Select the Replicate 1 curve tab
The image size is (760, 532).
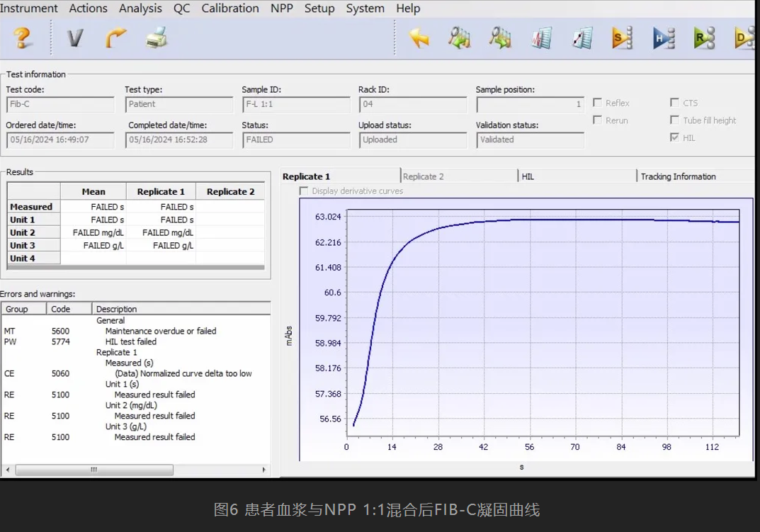click(x=340, y=176)
